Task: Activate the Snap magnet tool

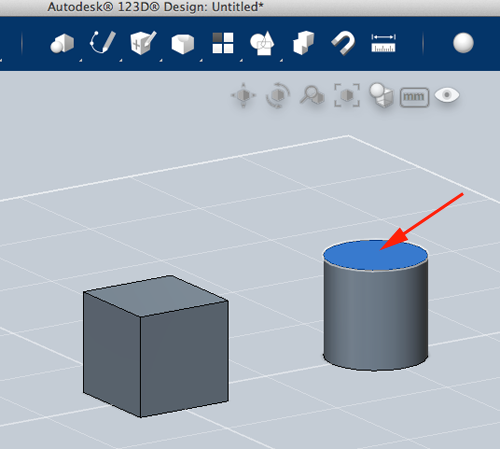Action: click(343, 43)
